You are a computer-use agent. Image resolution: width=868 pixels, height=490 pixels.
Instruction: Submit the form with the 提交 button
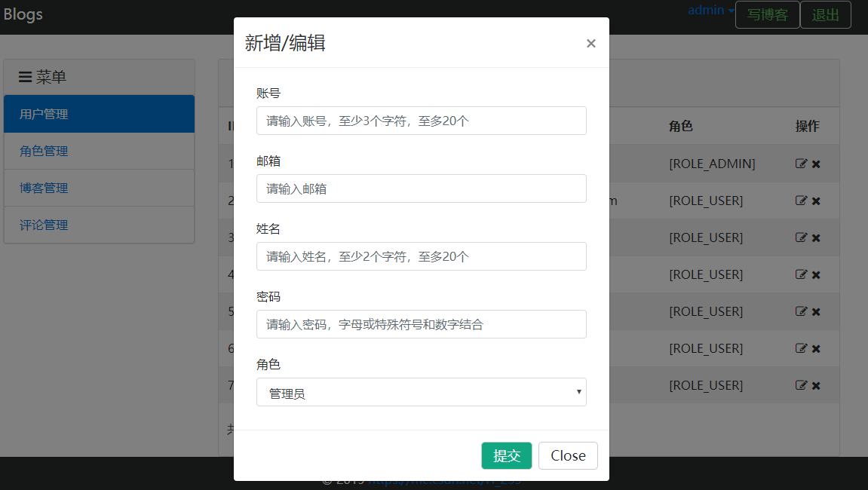506,455
